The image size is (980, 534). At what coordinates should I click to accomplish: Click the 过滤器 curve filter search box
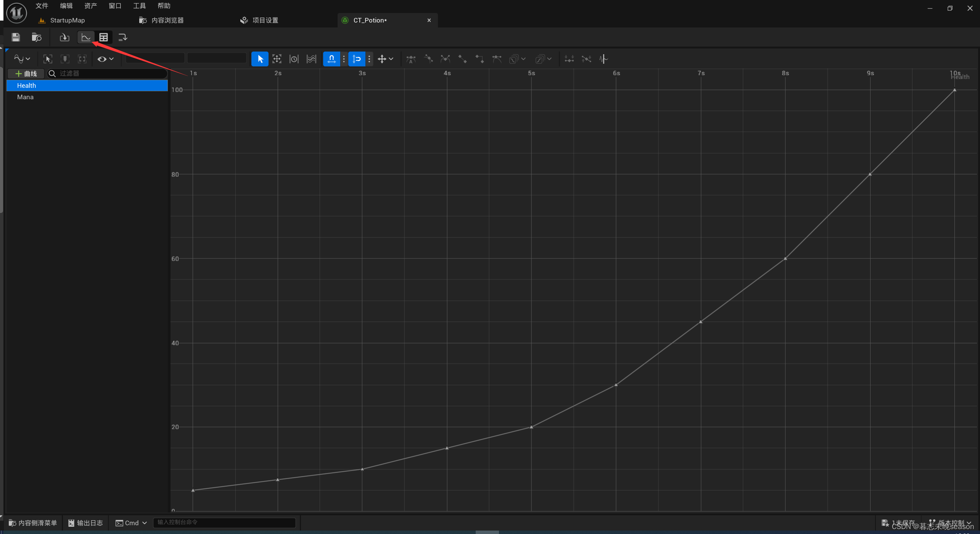pos(107,73)
